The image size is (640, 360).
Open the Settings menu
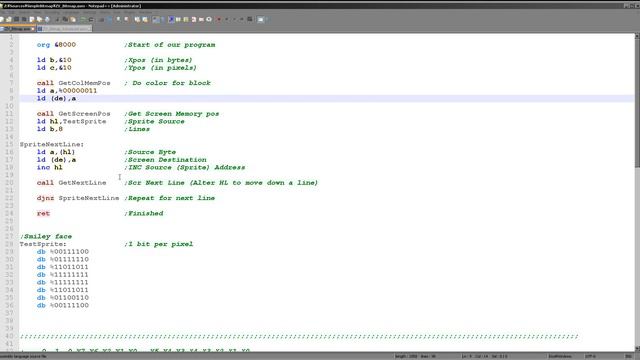point(89,12)
